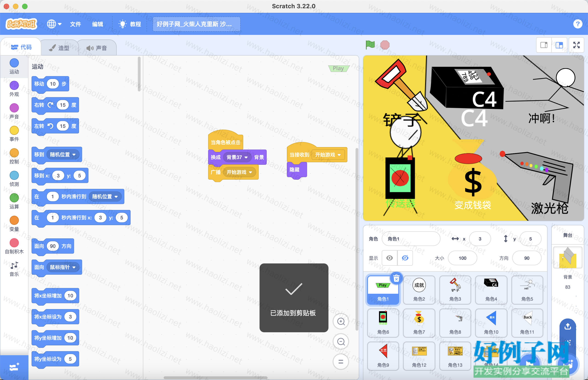Click the green flag to start
The height and width of the screenshot is (380, 588).
click(x=370, y=45)
